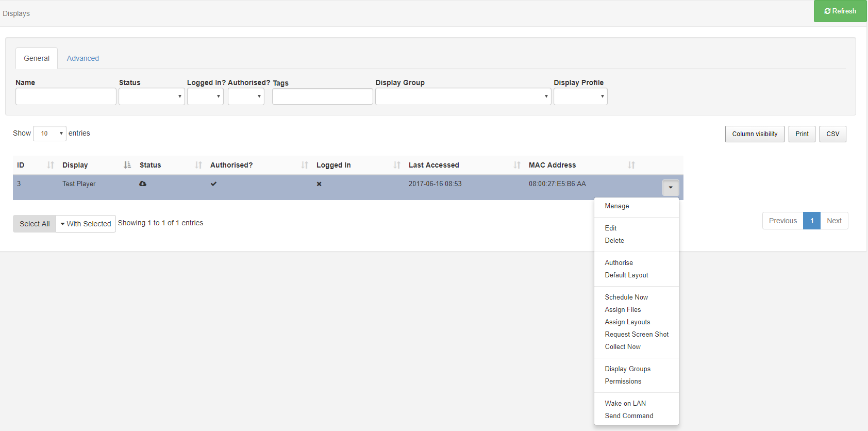
Task: Click the cloud status icon for Test Player
Action: pyautogui.click(x=143, y=184)
